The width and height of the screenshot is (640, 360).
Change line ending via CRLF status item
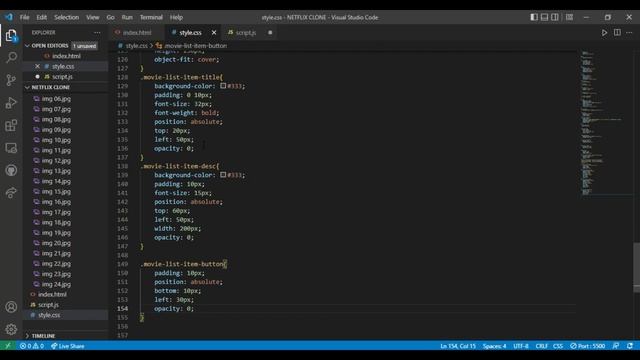(x=542, y=346)
